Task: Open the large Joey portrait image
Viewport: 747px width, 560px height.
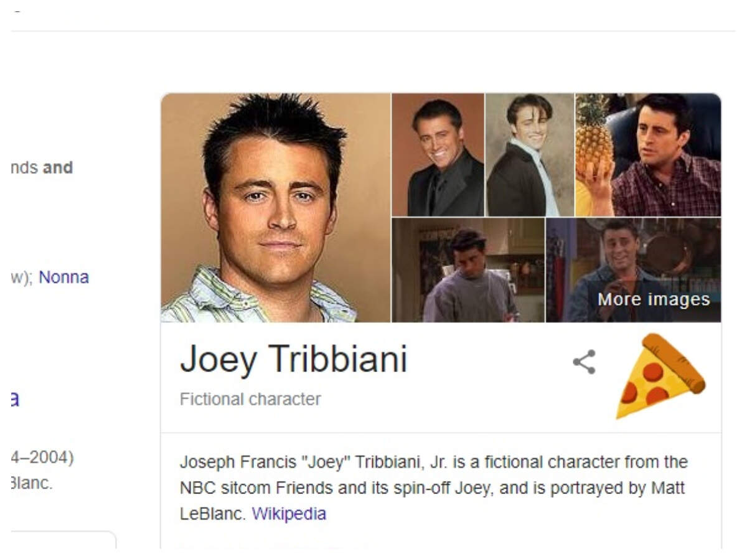Action: [x=276, y=208]
